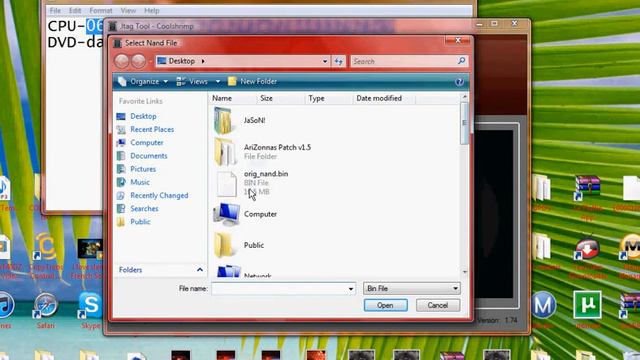Click the Back navigation arrow in dialog
The image size is (640, 360).
point(122,61)
